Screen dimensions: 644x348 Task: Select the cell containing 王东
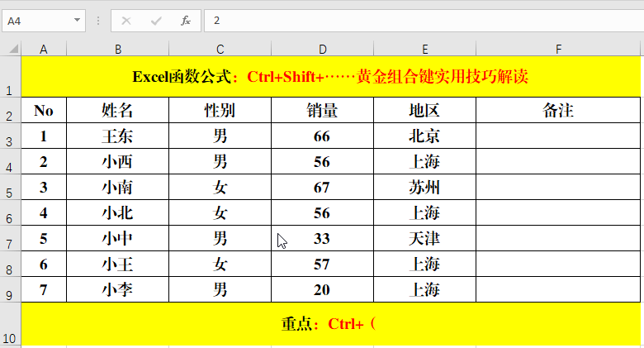pos(117,136)
